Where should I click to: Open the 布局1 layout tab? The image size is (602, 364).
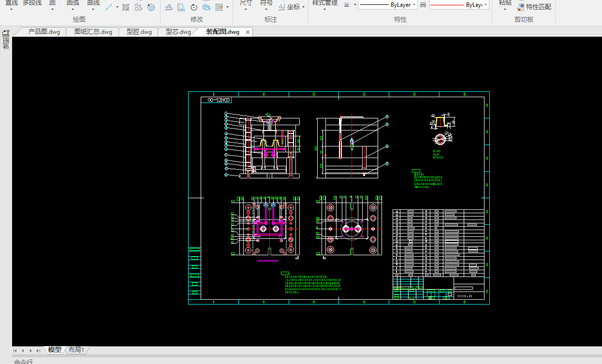[x=76, y=350]
